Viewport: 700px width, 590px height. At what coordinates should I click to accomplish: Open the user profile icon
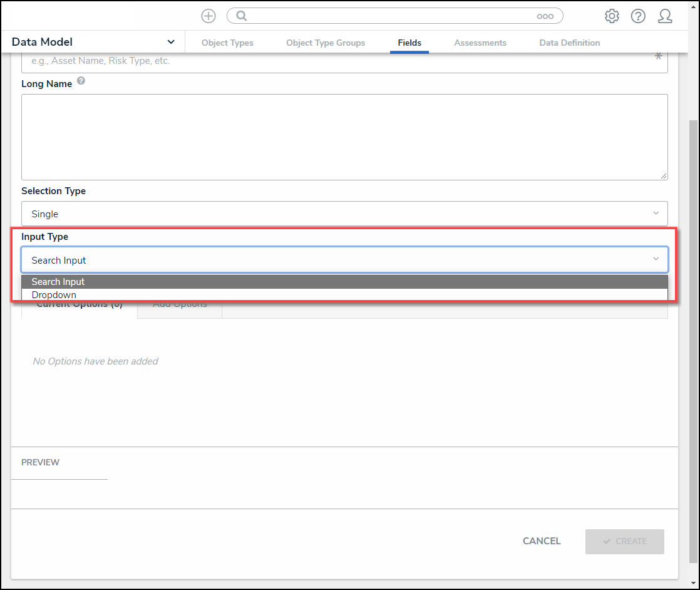[x=665, y=16]
